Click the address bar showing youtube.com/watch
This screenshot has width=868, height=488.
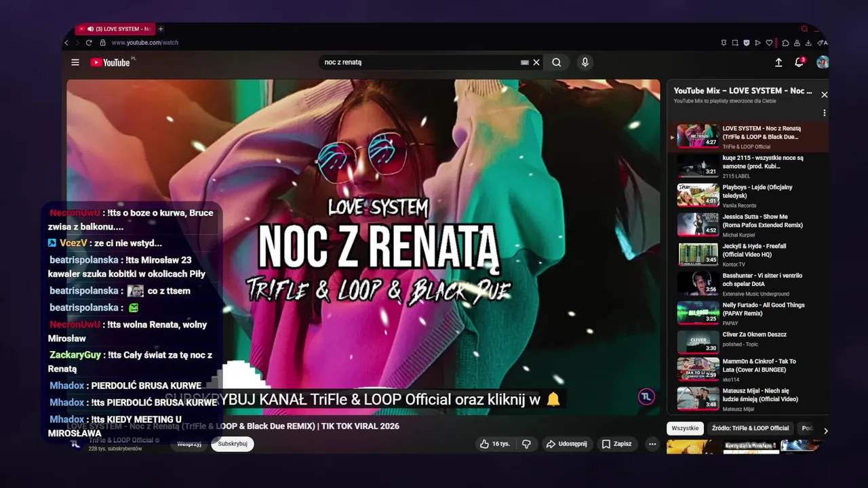[x=144, y=43]
